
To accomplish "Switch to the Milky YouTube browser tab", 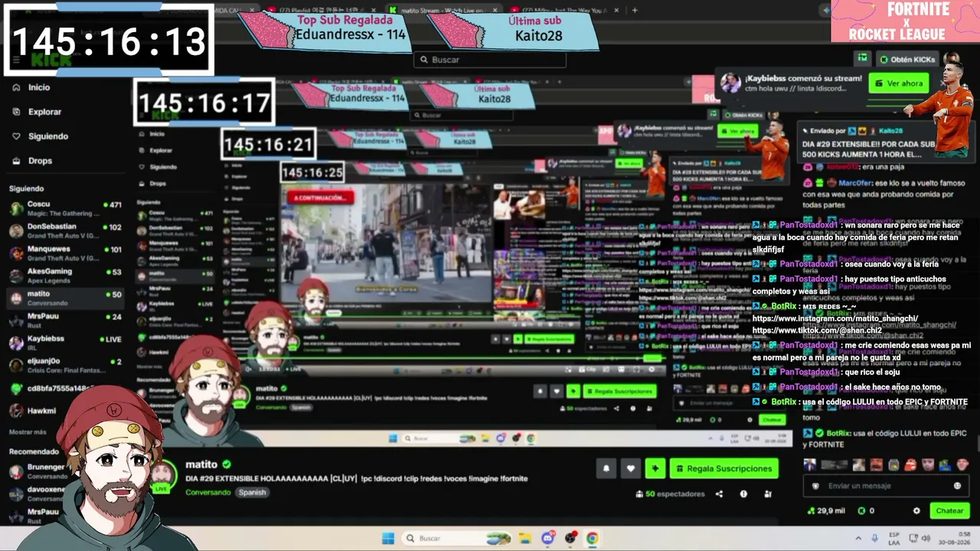I will click(x=563, y=10).
